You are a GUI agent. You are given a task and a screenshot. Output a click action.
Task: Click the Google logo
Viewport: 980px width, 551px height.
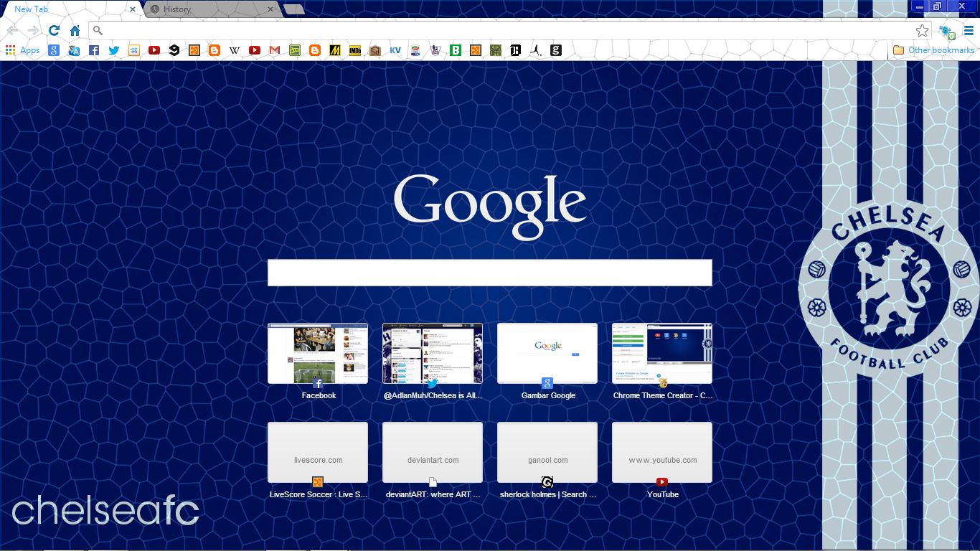click(490, 206)
